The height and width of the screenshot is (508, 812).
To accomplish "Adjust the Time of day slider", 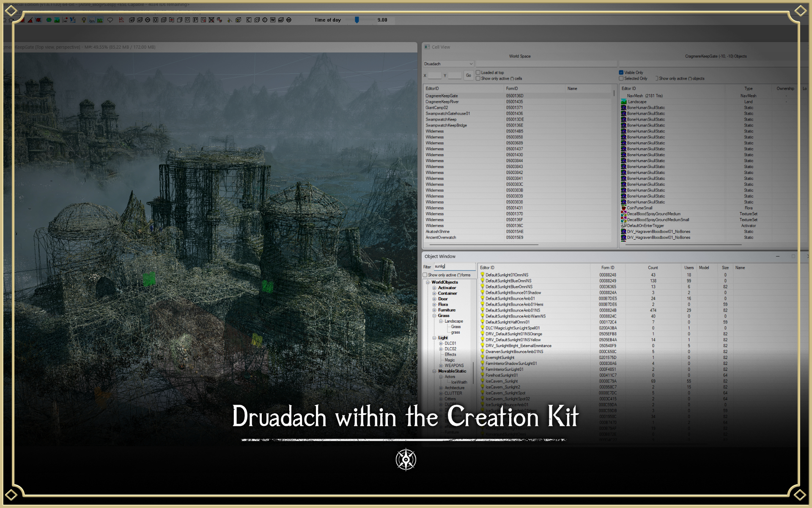I will click(357, 20).
